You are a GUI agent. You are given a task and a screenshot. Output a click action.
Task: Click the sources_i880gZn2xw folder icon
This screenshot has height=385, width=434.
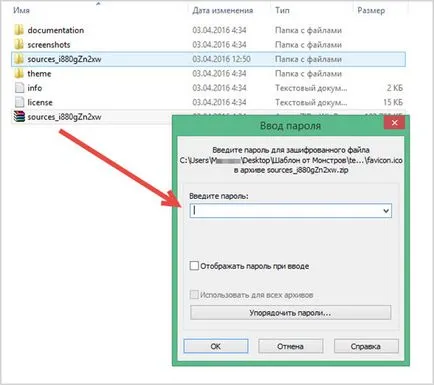19,59
